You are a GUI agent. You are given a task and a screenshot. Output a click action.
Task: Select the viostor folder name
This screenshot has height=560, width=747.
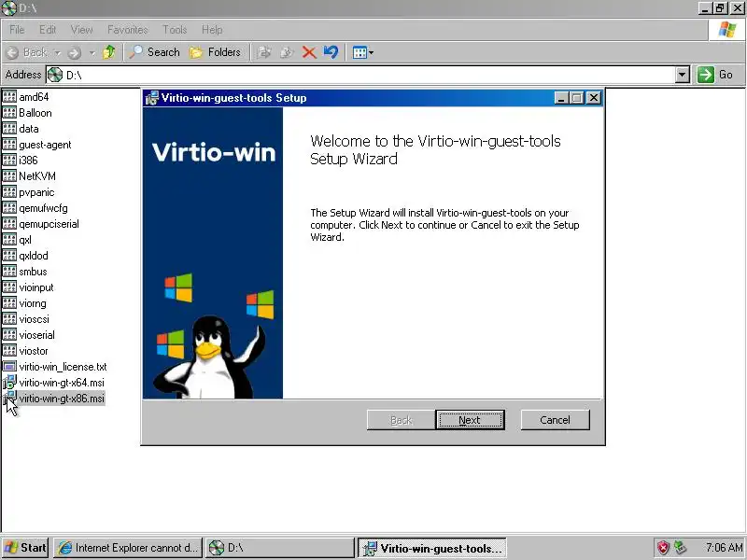(34, 351)
